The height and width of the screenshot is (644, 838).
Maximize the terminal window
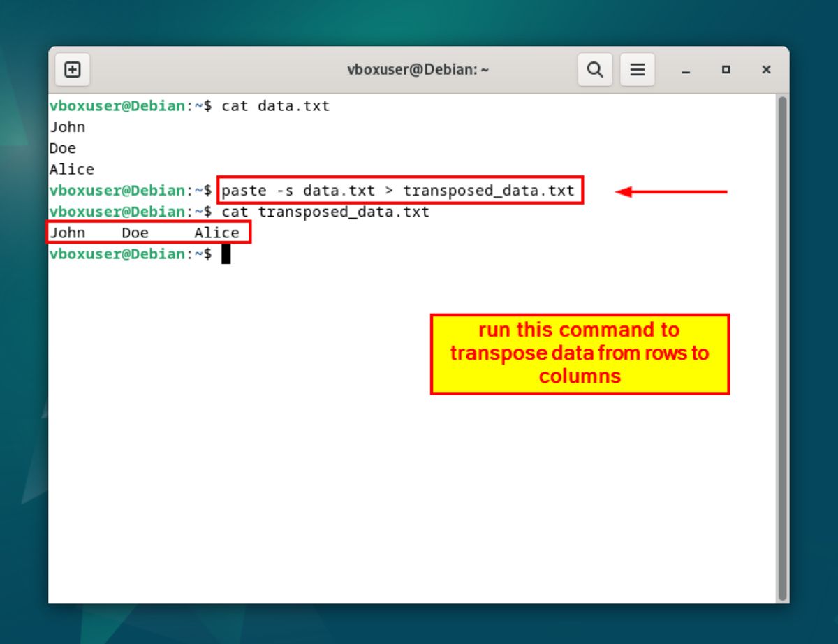point(726,70)
